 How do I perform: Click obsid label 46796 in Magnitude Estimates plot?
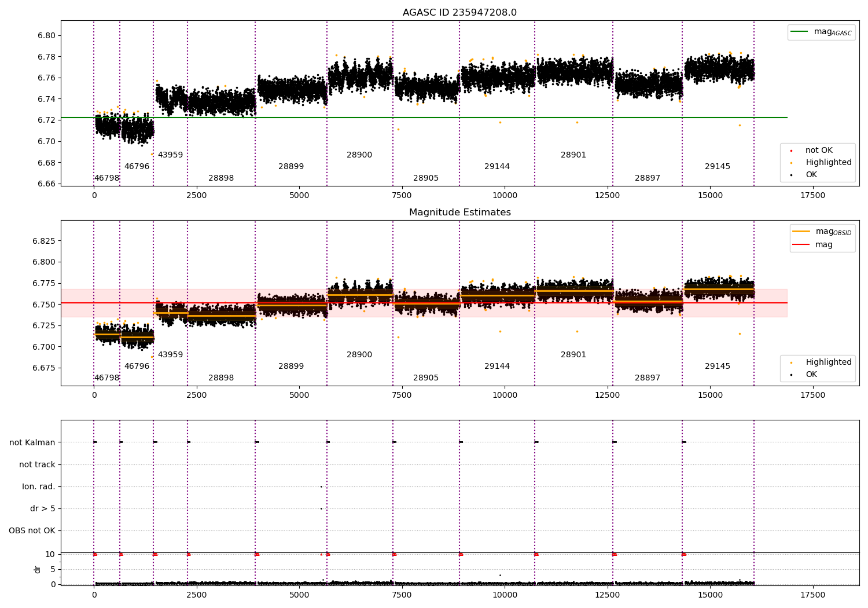click(x=137, y=367)
